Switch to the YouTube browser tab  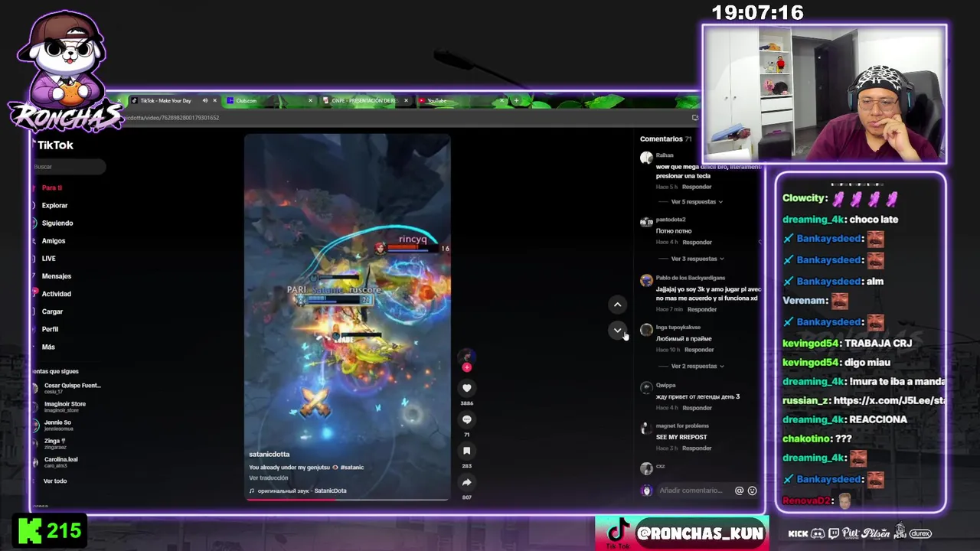459,100
